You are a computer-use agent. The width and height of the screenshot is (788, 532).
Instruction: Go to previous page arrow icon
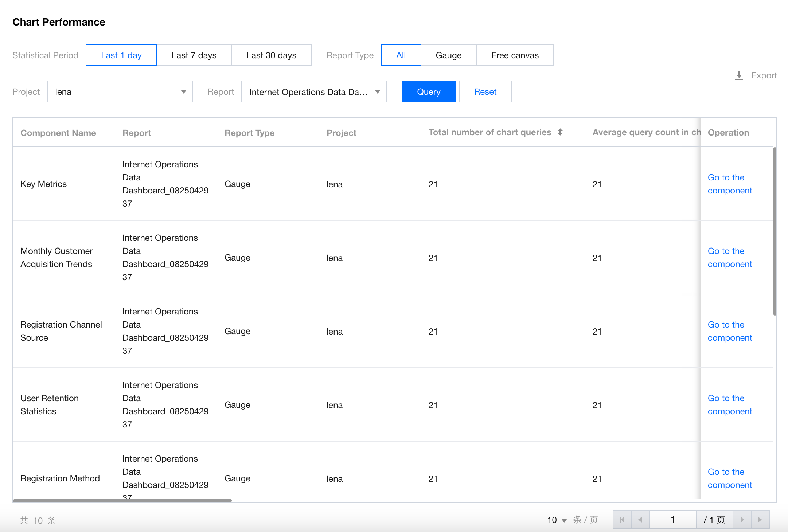[x=640, y=520]
